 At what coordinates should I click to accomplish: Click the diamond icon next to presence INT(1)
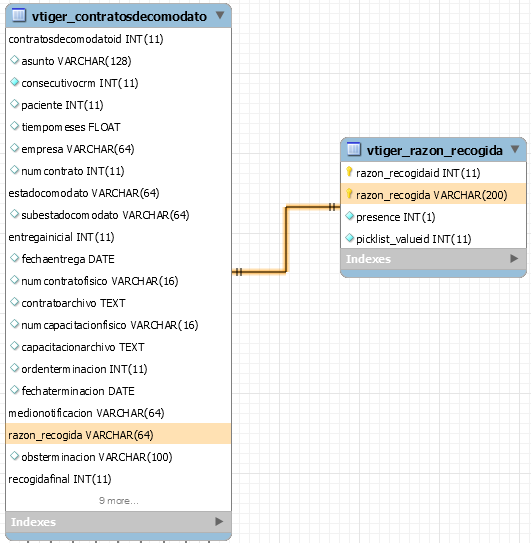[x=349, y=216]
